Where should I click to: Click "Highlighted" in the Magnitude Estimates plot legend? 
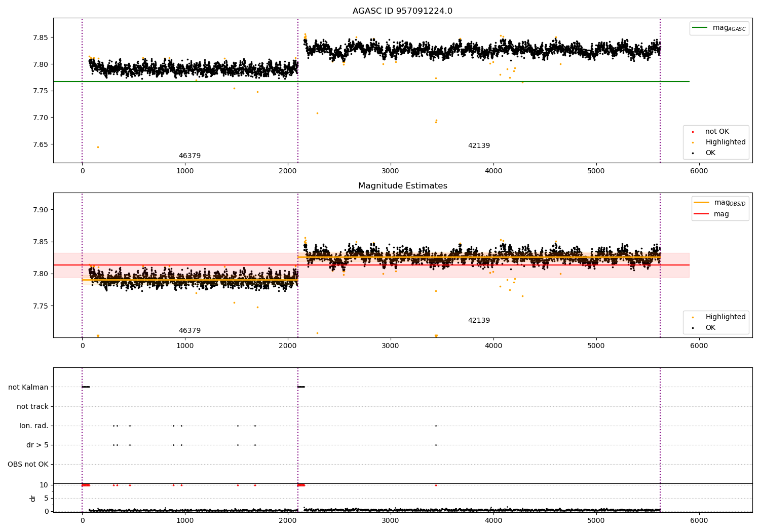click(x=726, y=317)
